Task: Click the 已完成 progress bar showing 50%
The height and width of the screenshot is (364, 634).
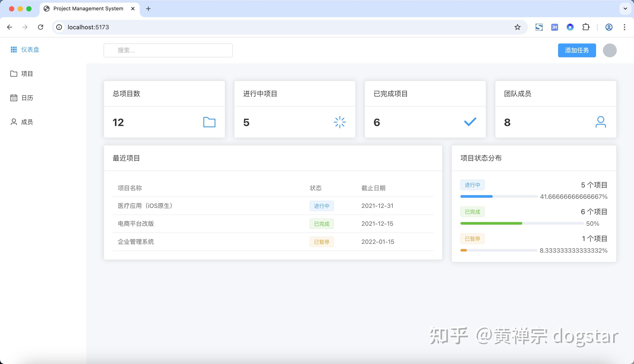Action: tap(491, 223)
